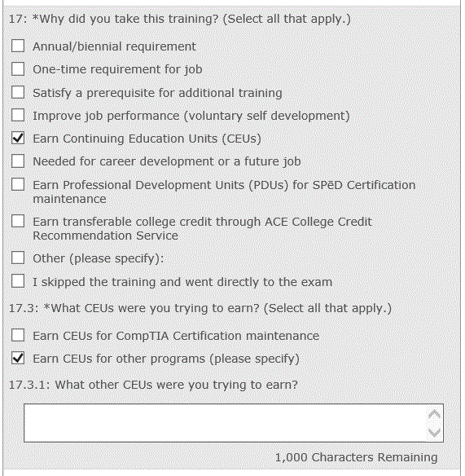
Task: Tick I skipped the training checkbox
Action: coord(18,281)
